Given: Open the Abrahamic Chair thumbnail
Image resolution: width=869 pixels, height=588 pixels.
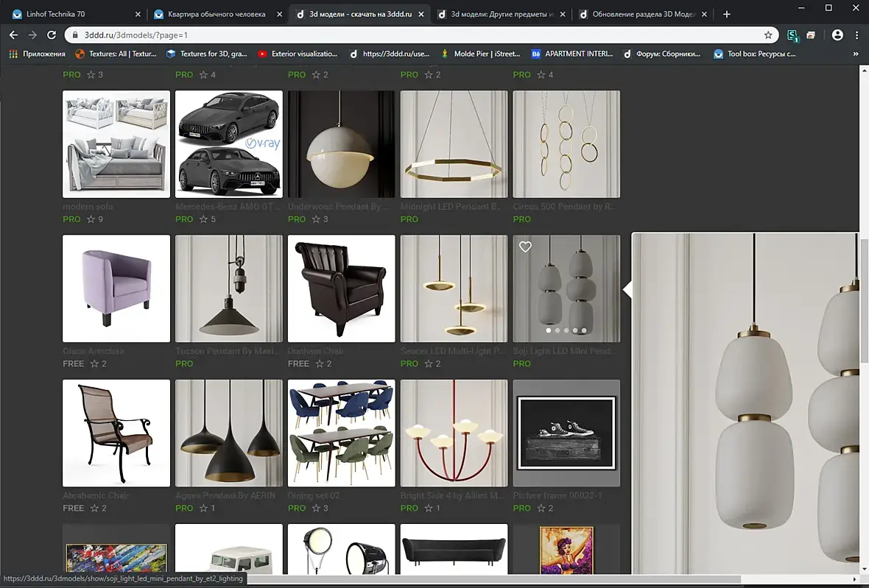Looking at the screenshot, I should (x=116, y=433).
